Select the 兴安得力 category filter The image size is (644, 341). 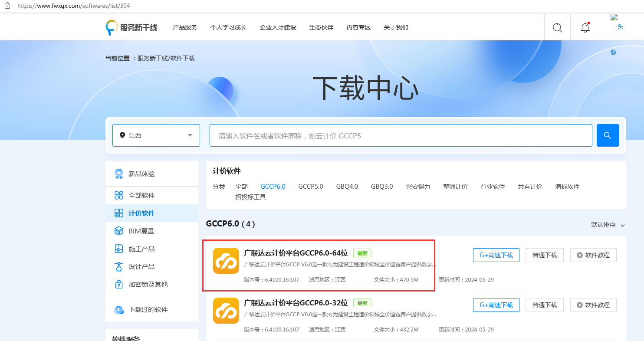pos(418,187)
